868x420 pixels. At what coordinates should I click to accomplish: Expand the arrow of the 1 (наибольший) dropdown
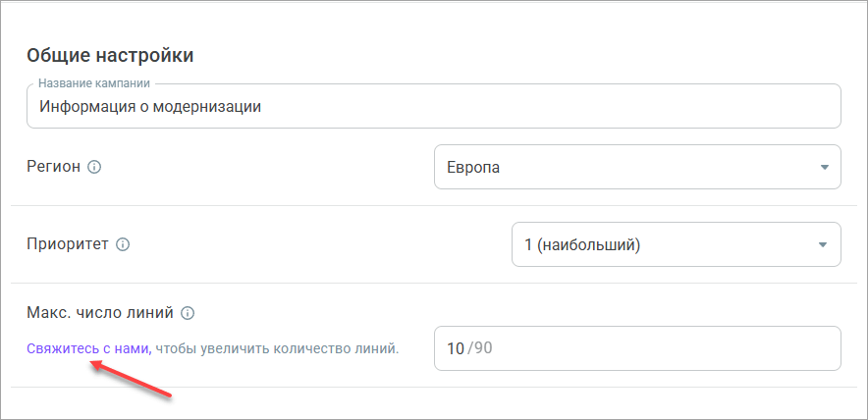824,245
